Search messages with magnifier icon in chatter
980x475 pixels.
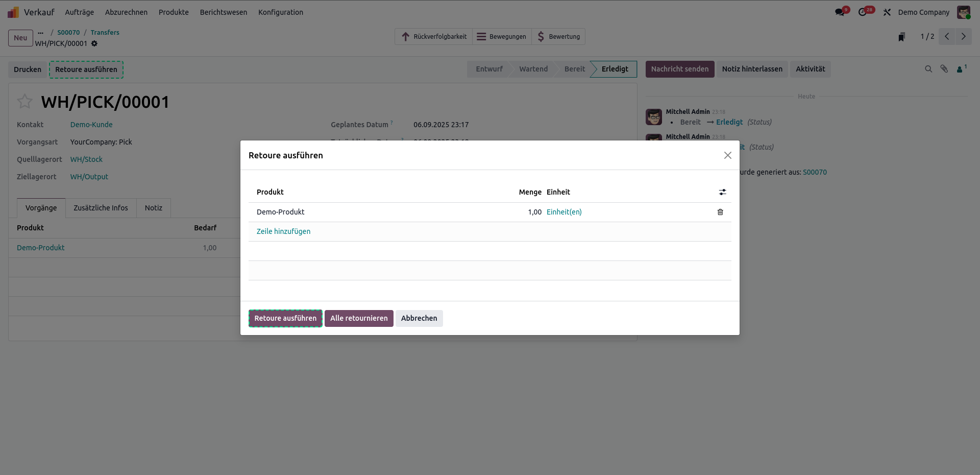(x=928, y=69)
